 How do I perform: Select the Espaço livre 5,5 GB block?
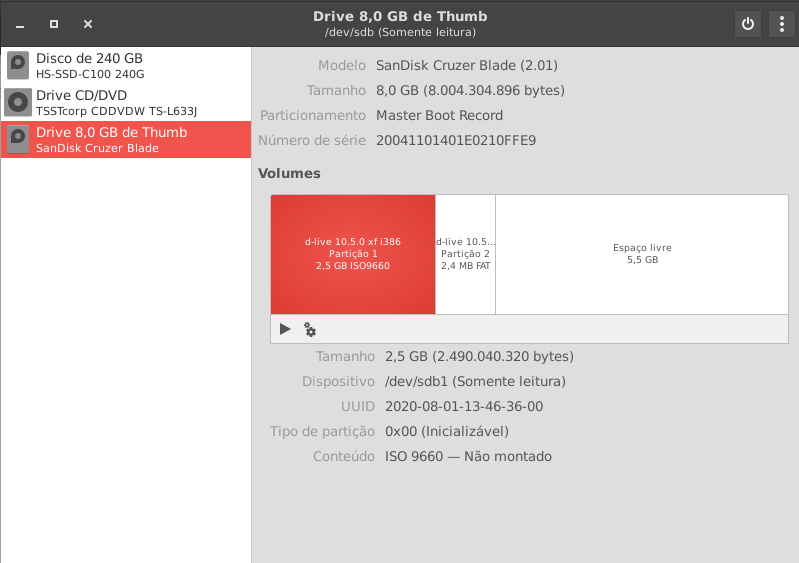[x=642, y=254]
